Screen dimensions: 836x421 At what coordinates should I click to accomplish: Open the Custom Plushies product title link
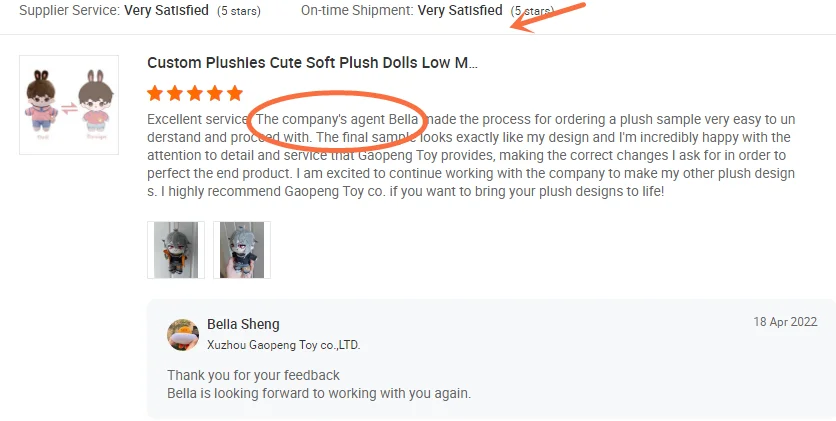click(312, 62)
